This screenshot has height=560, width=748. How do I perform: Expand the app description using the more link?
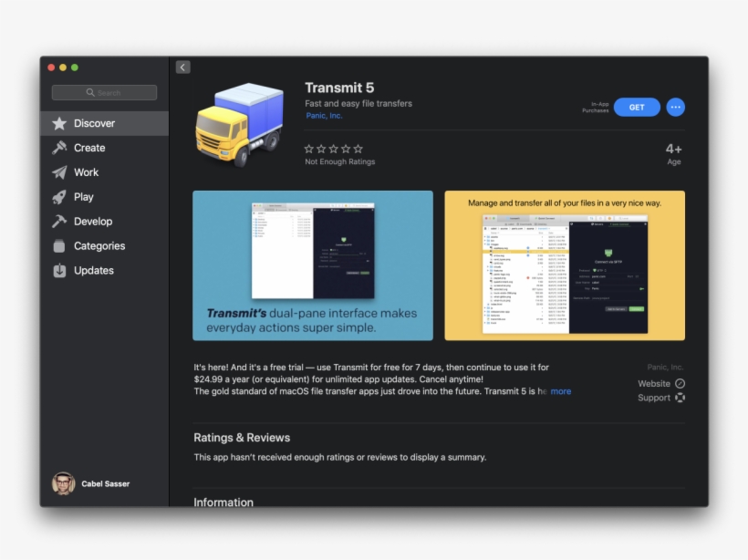[x=560, y=390]
